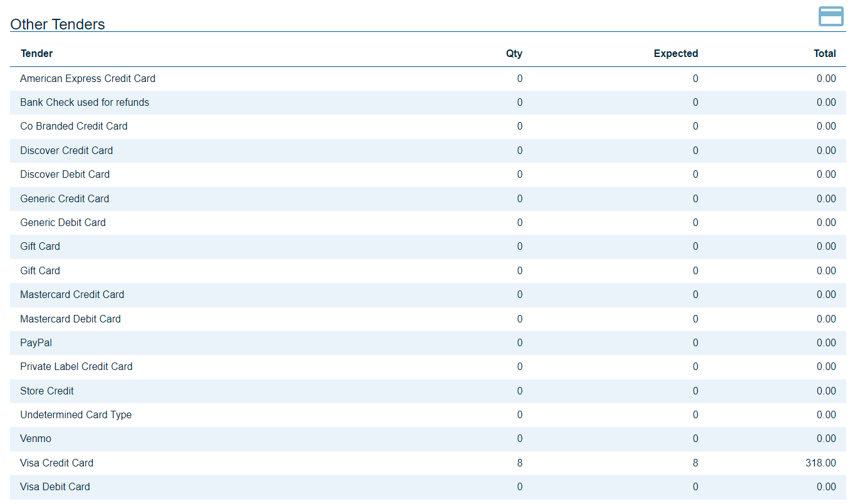Select the Visa Debit Card row
This screenshot has height=504, width=855.
pos(55,487)
